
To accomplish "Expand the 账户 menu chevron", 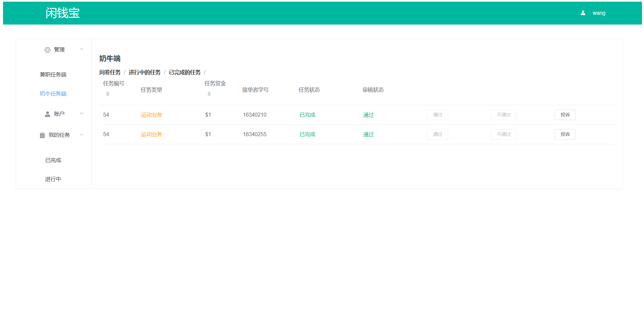I will (82, 114).
